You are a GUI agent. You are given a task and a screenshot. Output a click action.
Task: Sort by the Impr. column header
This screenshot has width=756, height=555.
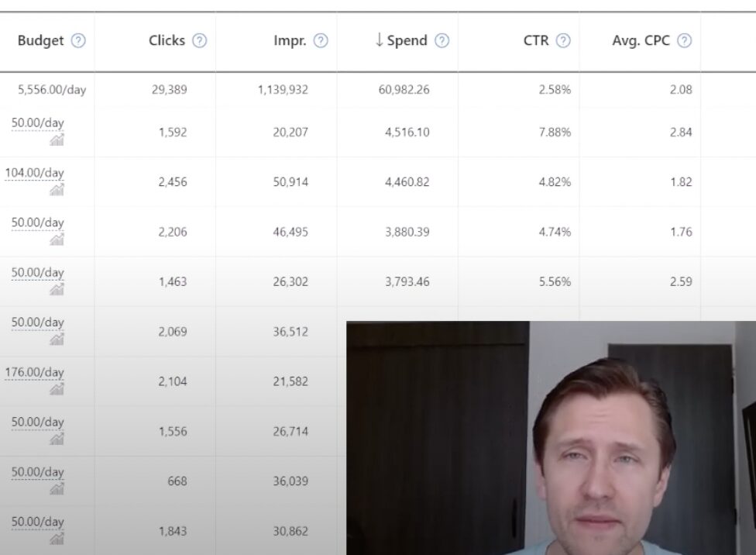(x=289, y=41)
